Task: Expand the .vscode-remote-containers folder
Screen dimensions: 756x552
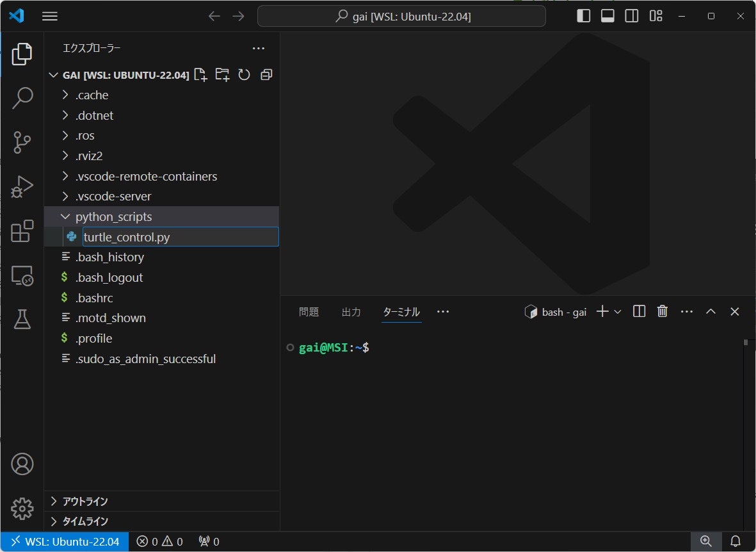Action: coord(161,176)
